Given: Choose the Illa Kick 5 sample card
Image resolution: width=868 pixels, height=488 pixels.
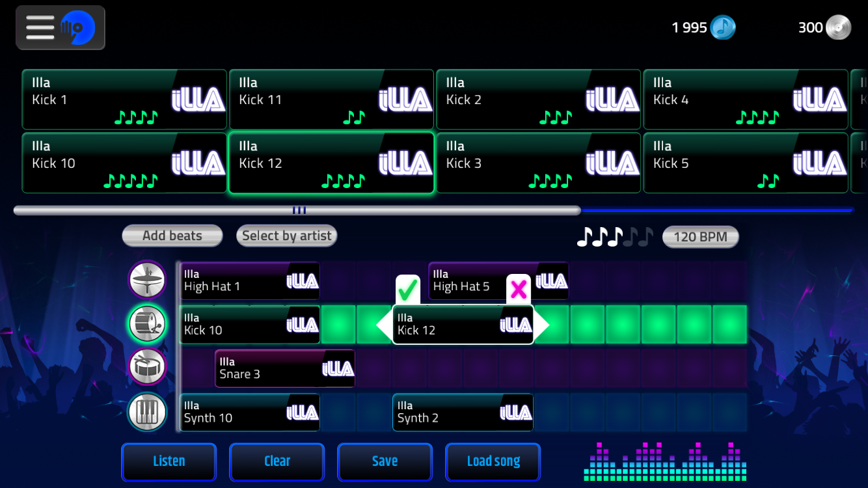Looking at the screenshot, I should [x=746, y=163].
